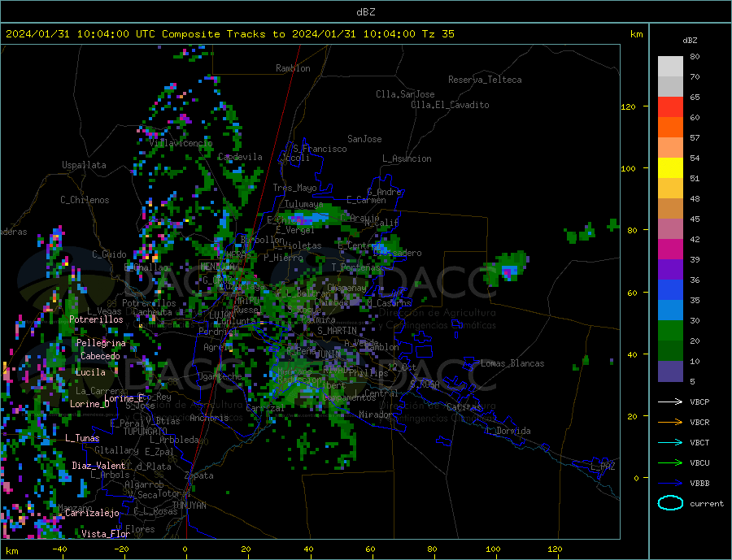The width and height of the screenshot is (732, 560).
Task: Click the white Potrerillos station label
Action: pyautogui.click(x=96, y=319)
